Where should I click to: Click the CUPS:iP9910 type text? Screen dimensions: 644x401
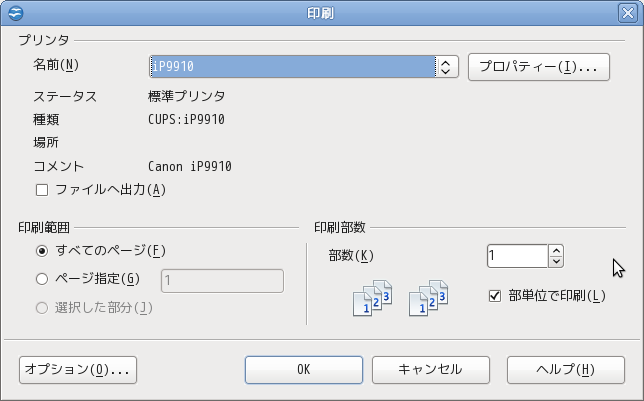pos(186,120)
